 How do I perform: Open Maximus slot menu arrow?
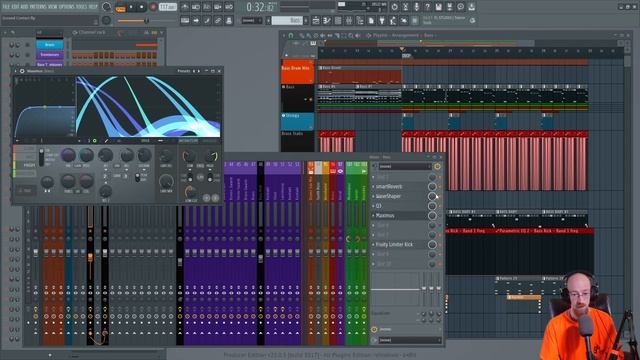(373, 216)
